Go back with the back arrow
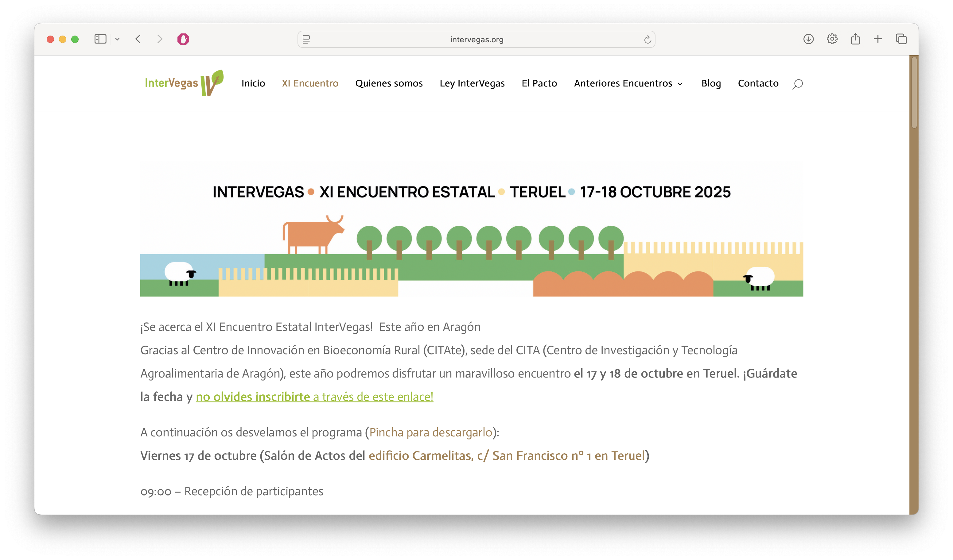 click(138, 39)
